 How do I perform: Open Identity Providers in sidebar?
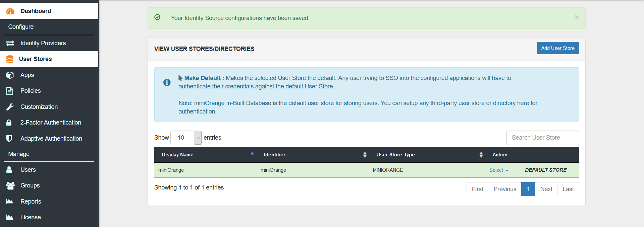tap(49, 43)
